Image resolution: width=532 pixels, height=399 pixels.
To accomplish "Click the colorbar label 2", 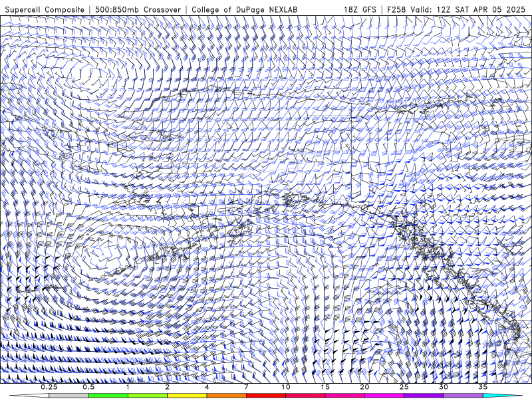I will coord(168,387).
